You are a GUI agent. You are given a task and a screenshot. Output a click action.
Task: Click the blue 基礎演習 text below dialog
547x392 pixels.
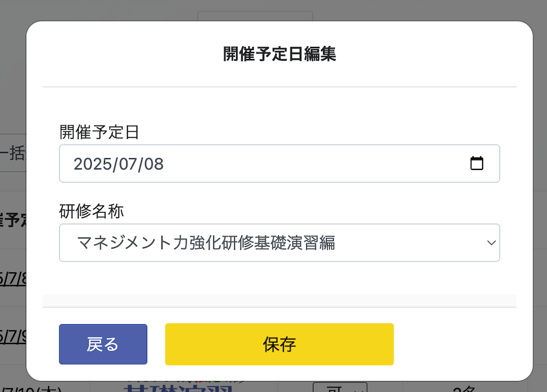[178, 388]
